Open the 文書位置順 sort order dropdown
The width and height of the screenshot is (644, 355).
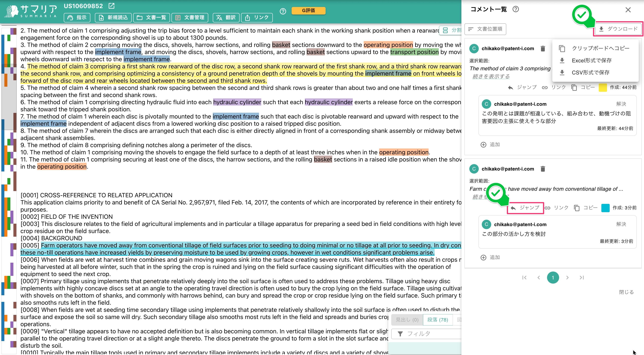485,29
